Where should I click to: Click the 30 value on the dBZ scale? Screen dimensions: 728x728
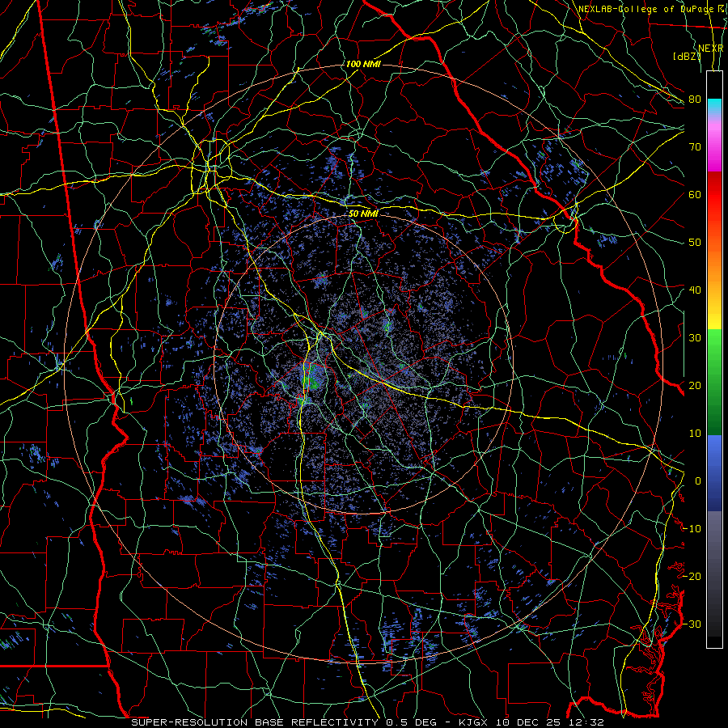tap(695, 337)
